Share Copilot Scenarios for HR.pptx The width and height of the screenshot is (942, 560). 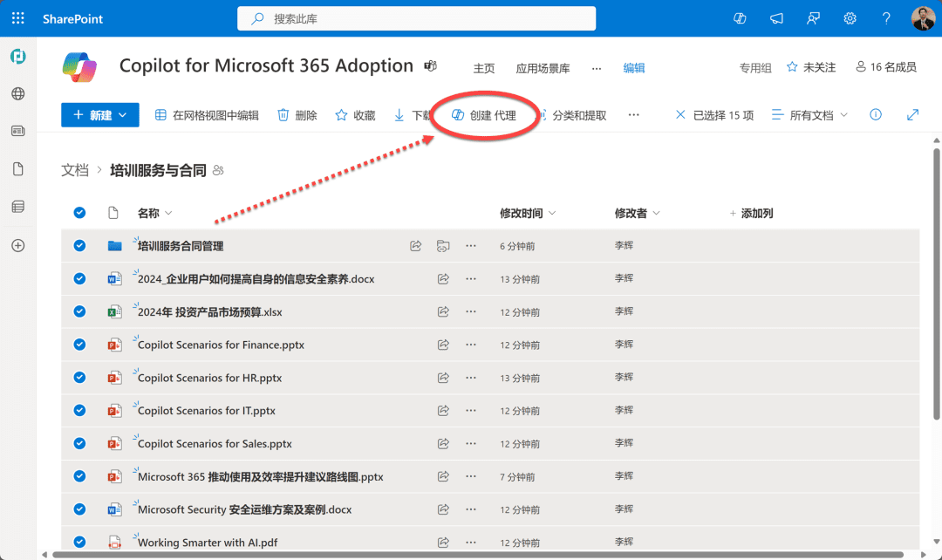coord(443,378)
